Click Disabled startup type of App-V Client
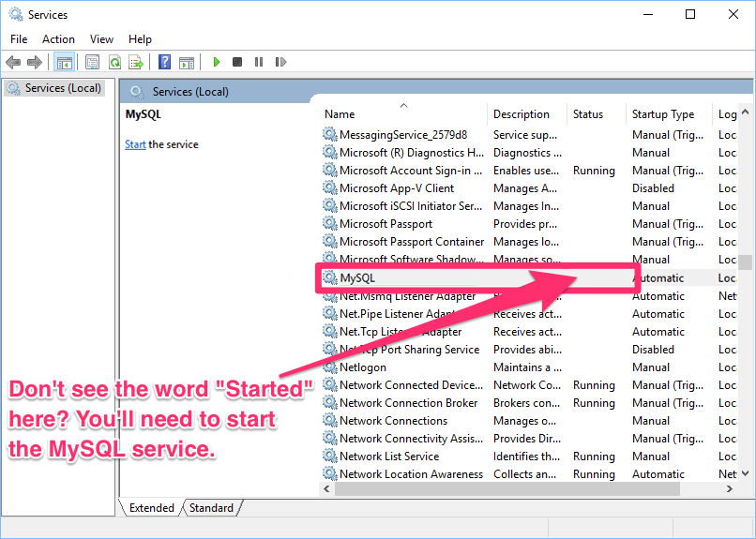Screen dimensions: 756x539 click(x=653, y=188)
